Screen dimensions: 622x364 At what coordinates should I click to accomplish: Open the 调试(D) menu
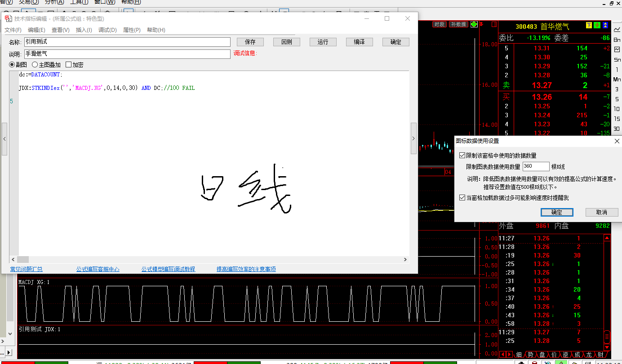(x=107, y=30)
